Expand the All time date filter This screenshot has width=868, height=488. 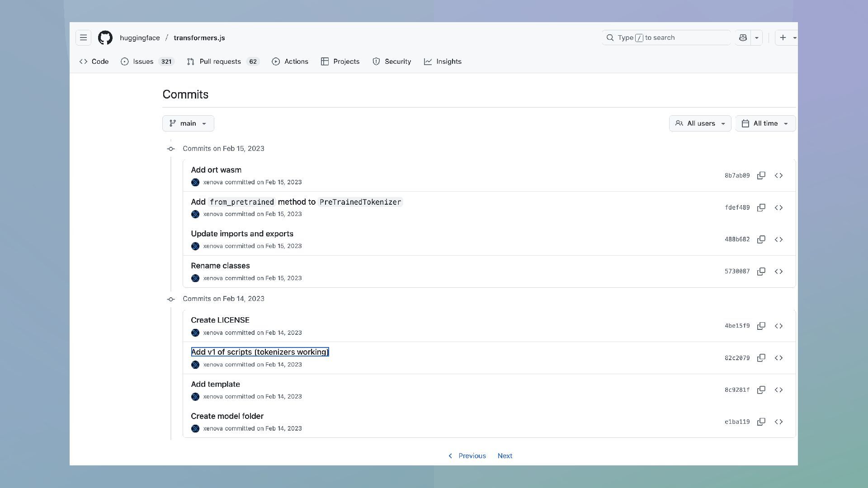pyautogui.click(x=765, y=123)
